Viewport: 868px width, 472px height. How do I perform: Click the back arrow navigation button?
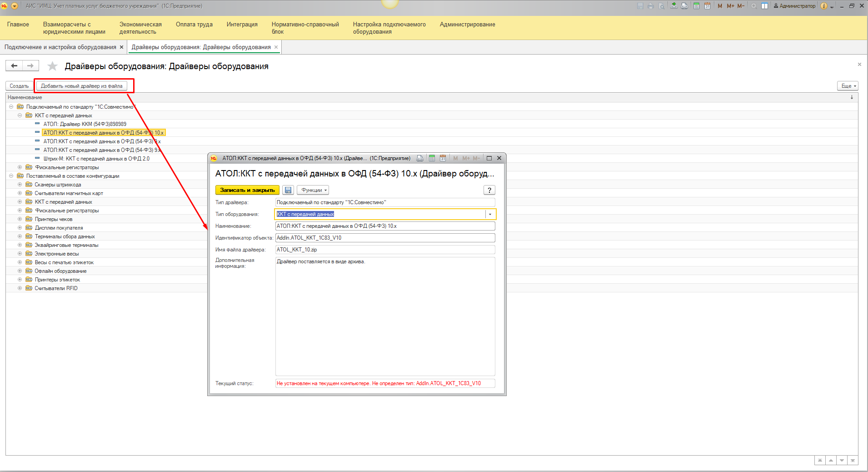[14, 66]
